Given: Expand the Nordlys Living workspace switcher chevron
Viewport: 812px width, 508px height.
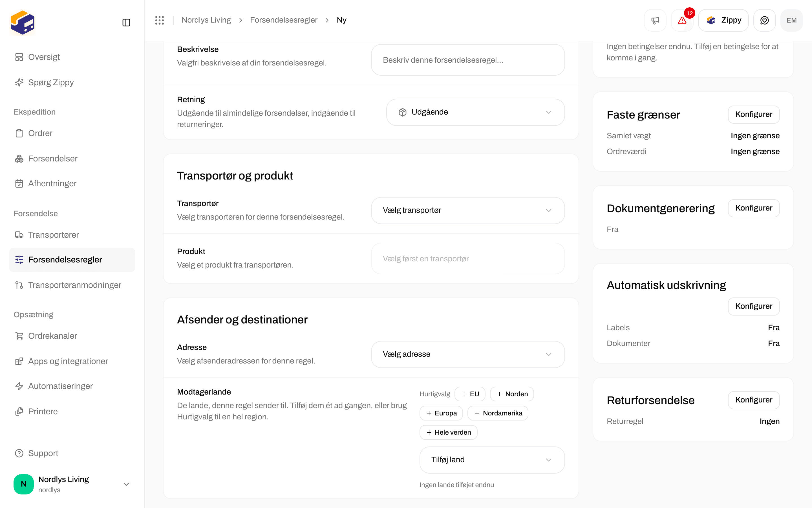Looking at the screenshot, I should pos(126,484).
